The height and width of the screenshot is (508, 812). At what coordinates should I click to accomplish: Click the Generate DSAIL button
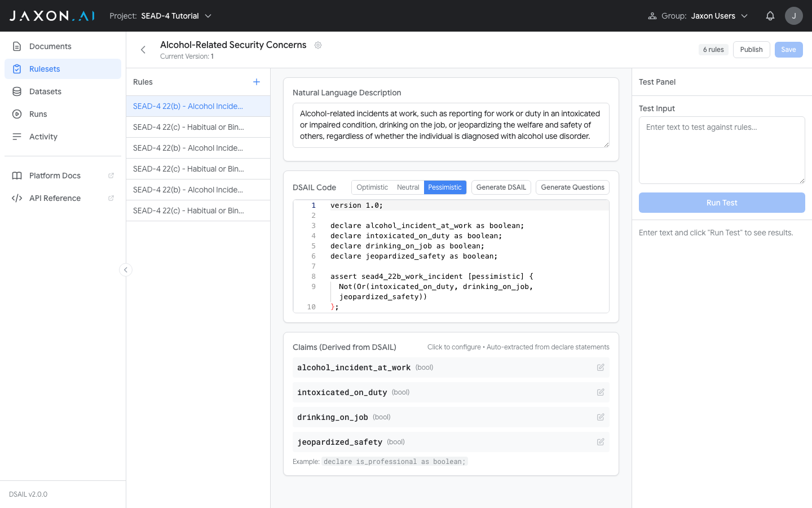[x=501, y=187]
